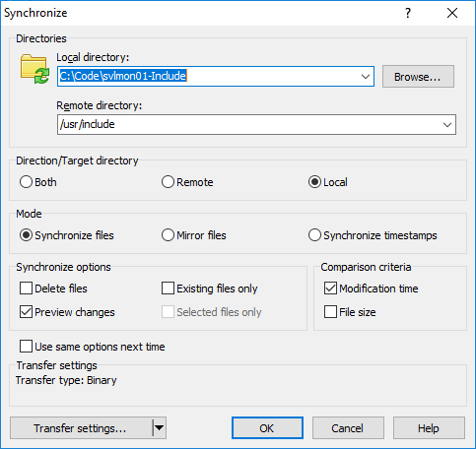Viewport: 476px width, 449px height.
Task: Click OK to start synchronization
Action: (x=267, y=428)
